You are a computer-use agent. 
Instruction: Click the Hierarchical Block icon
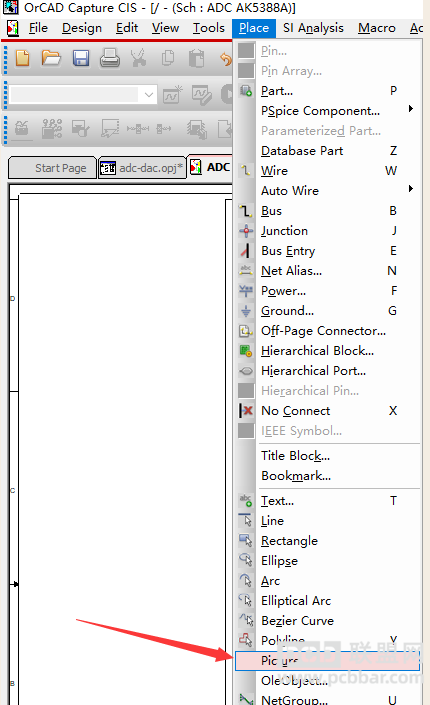coord(246,351)
